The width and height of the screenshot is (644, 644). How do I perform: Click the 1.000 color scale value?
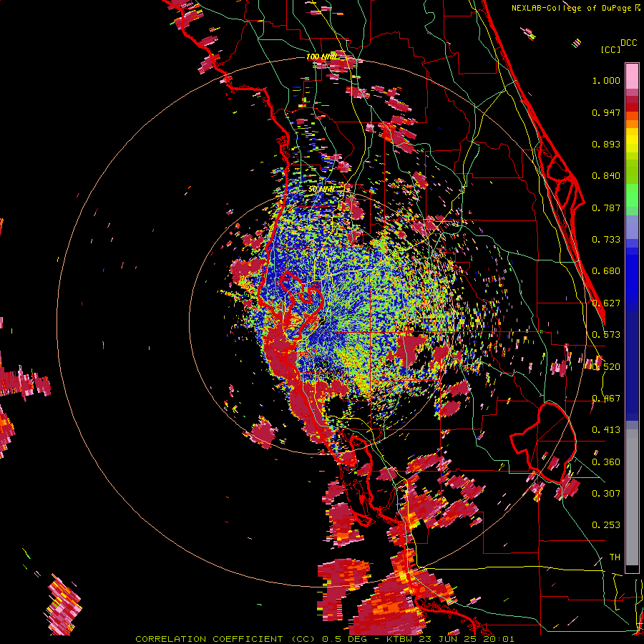coord(606,80)
